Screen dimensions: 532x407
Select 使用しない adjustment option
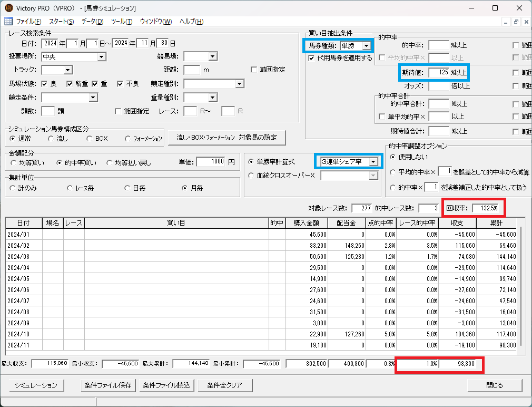[x=393, y=157]
